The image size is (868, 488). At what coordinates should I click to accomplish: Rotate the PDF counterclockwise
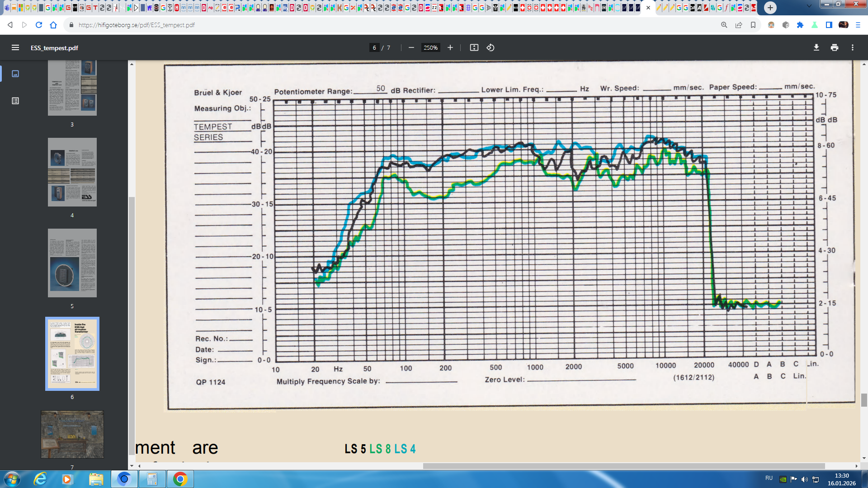pos(491,47)
